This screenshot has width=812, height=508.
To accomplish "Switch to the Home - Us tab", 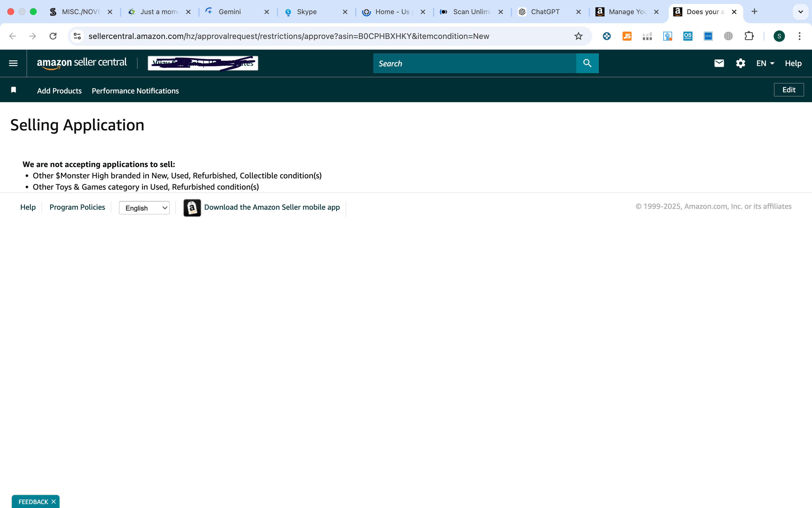I will pos(392,12).
